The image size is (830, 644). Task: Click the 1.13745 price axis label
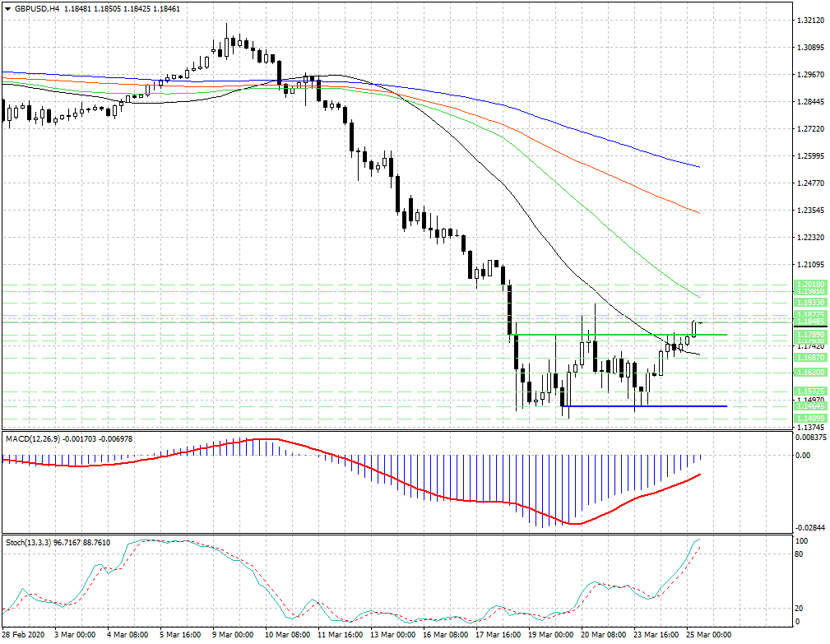tap(810, 427)
